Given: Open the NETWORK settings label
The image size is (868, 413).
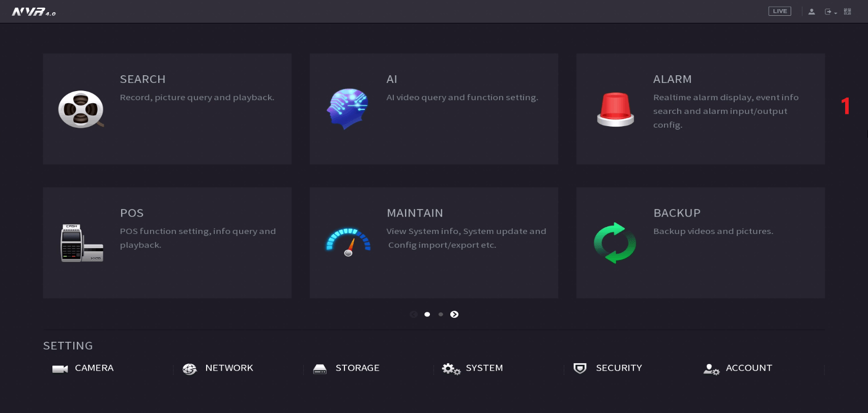Looking at the screenshot, I should point(229,368).
